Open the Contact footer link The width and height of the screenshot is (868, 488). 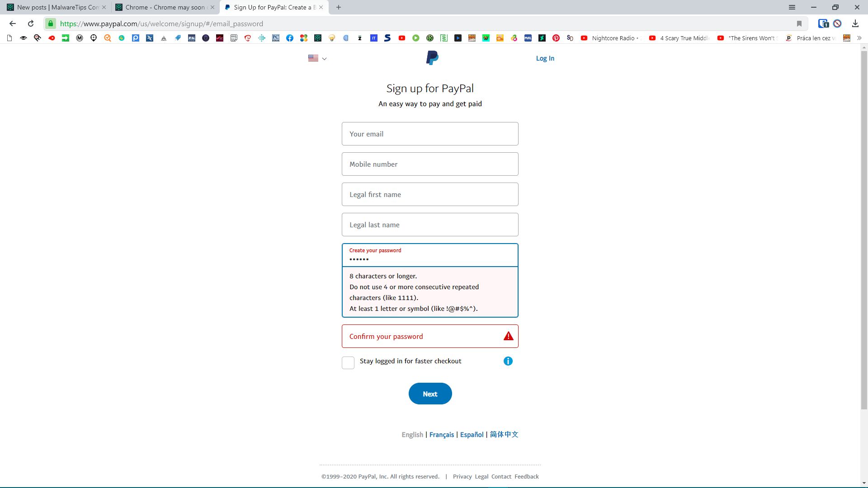click(501, 477)
